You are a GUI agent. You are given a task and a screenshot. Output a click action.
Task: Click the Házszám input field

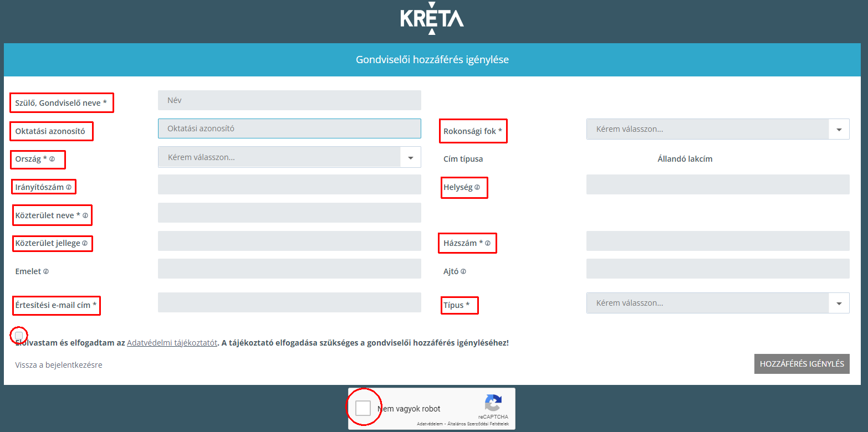pyautogui.click(x=718, y=241)
